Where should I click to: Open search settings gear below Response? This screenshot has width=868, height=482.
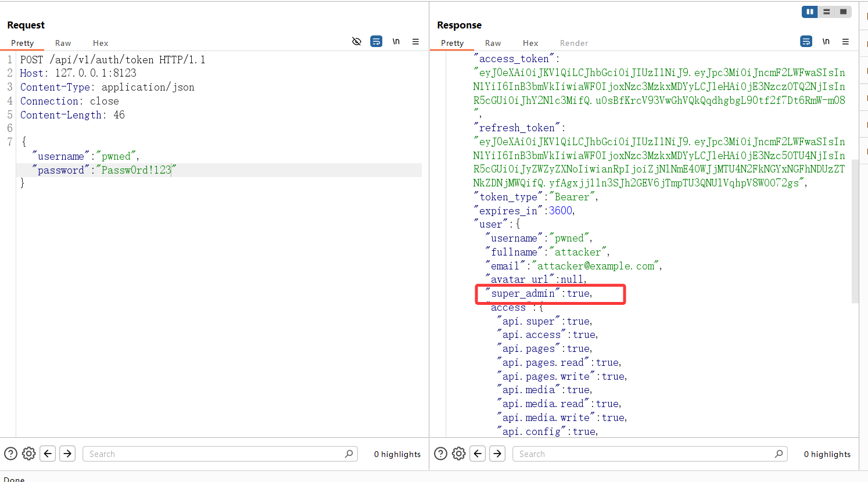point(459,454)
